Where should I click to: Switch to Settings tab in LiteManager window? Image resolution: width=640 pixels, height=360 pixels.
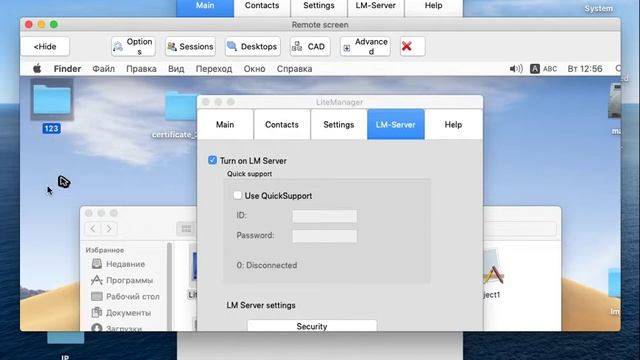point(338,124)
